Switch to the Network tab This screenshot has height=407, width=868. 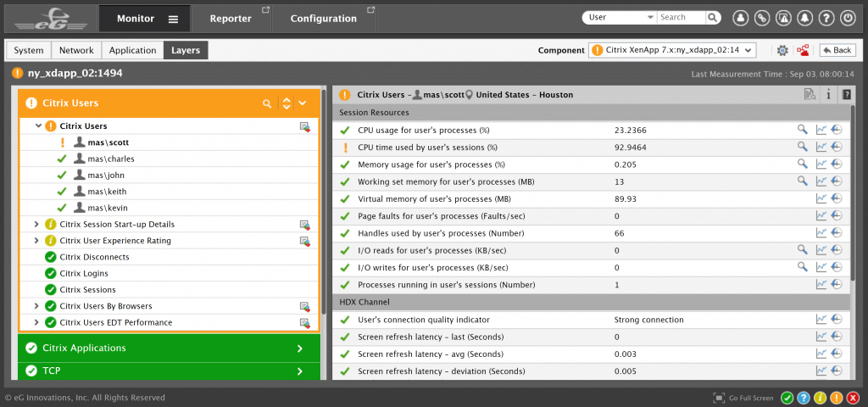pyautogui.click(x=76, y=50)
